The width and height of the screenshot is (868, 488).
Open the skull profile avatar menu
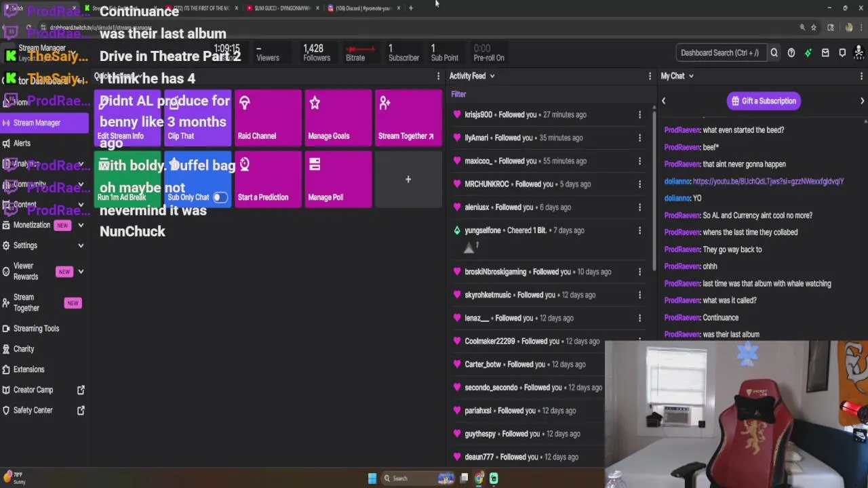859,52
